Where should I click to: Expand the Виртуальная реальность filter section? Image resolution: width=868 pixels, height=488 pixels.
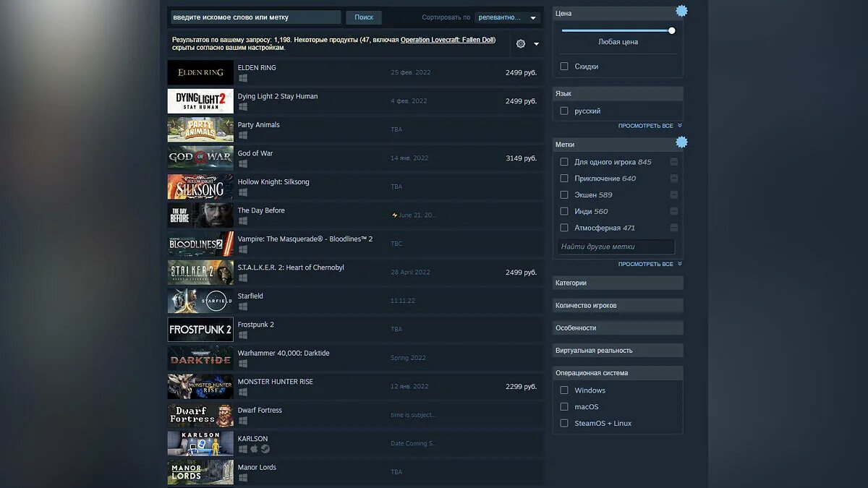[x=618, y=351]
